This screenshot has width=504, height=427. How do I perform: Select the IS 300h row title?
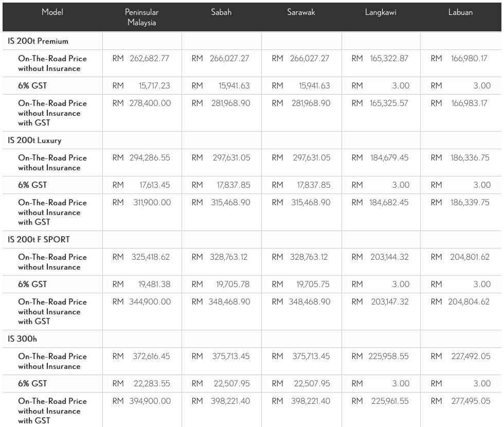click(22, 339)
